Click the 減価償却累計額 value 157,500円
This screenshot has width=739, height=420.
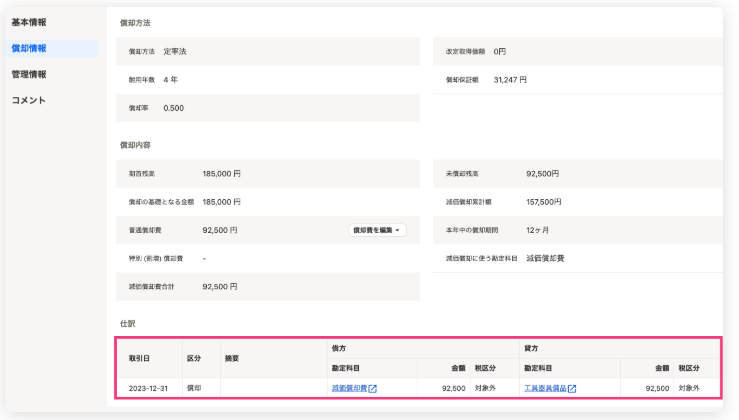pyautogui.click(x=544, y=202)
